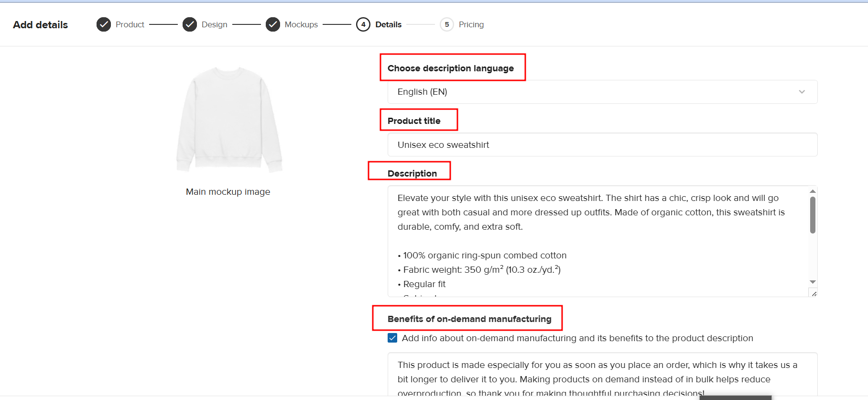Click the Product step checkmark icon
868x400 pixels.
click(x=104, y=24)
